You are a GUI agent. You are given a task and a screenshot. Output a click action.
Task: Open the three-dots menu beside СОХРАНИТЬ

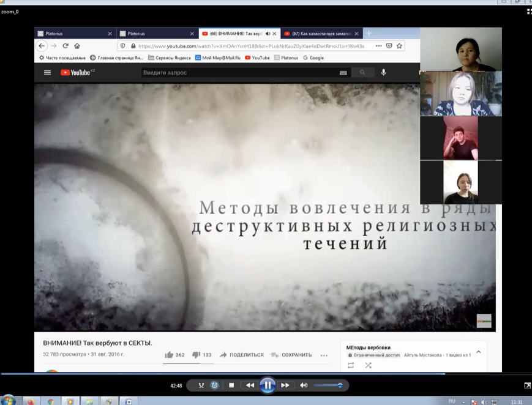pos(324,355)
